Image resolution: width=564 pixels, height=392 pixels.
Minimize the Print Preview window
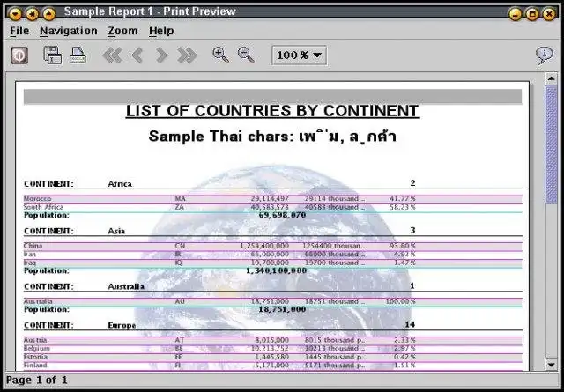(x=515, y=14)
